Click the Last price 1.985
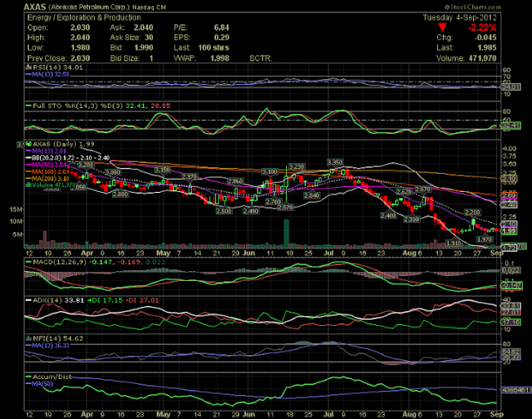Image resolution: width=532 pixels, height=419 pixels. pos(487,48)
